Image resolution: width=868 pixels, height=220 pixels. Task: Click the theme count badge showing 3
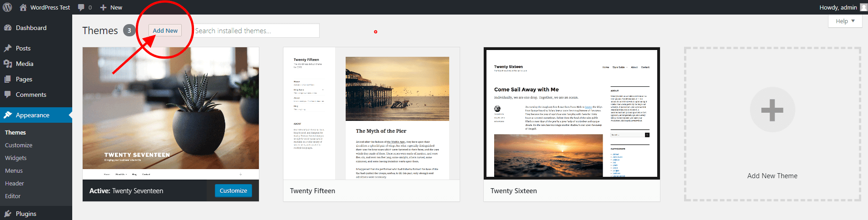tap(129, 30)
